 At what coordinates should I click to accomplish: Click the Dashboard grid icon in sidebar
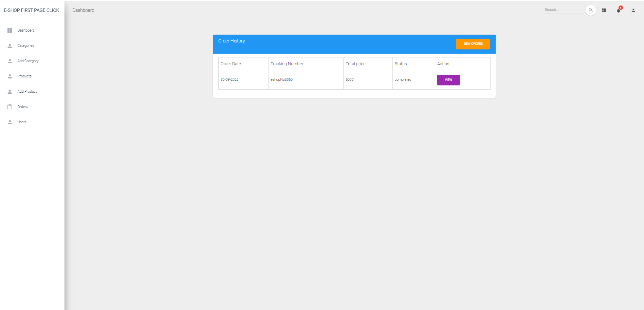(10, 30)
